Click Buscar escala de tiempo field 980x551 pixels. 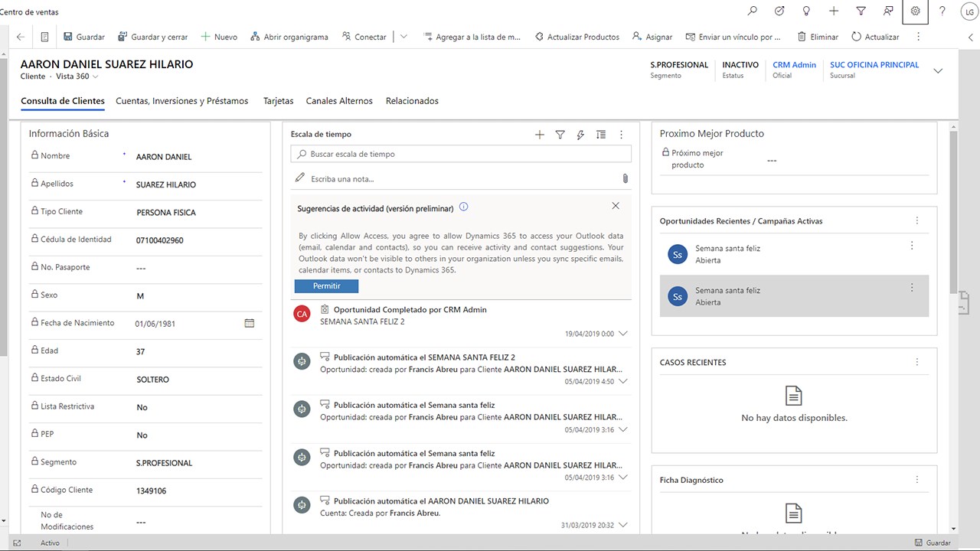click(x=461, y=154)
